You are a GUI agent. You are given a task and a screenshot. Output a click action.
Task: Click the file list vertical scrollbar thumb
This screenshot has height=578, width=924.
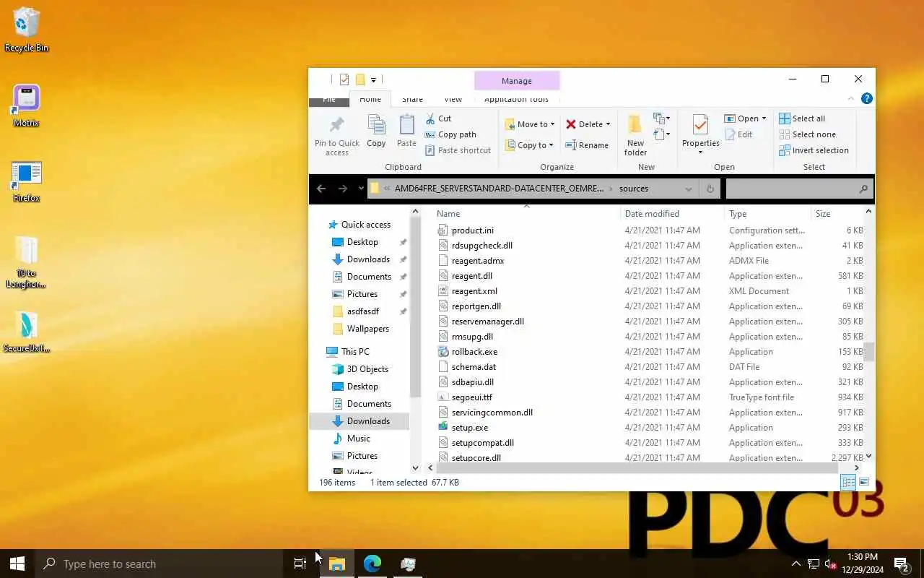tap(868, 352)
